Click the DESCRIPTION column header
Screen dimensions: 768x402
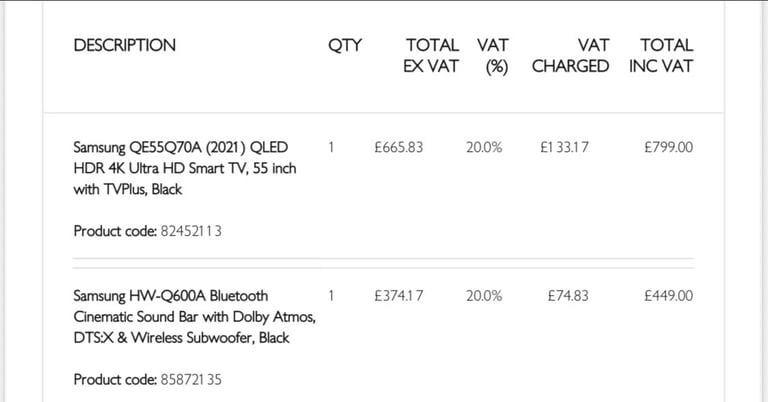point(124,45)
